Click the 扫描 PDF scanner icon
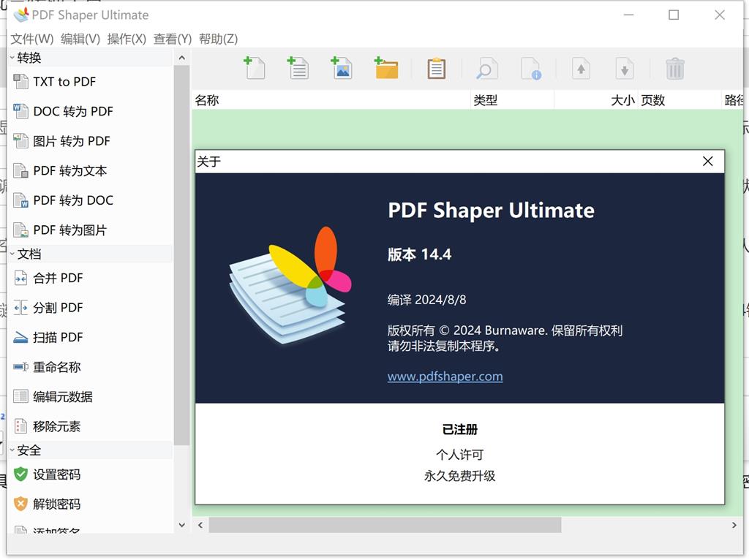Screen dimensions: 749x560 [20, 338]
